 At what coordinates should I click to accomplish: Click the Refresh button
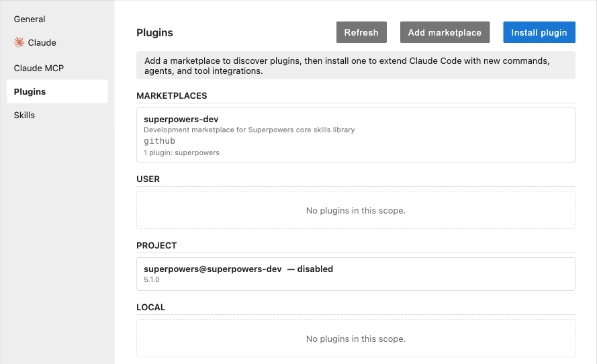(361, 32)
